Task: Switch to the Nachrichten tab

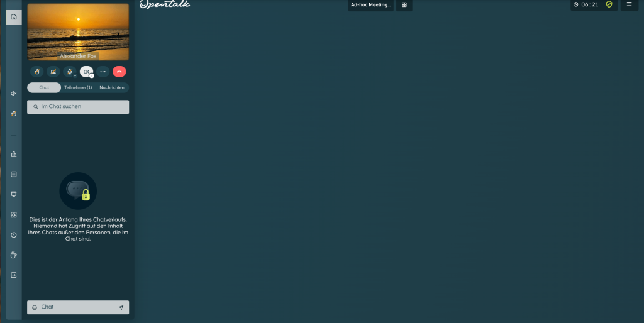Action: coord(112,87)
